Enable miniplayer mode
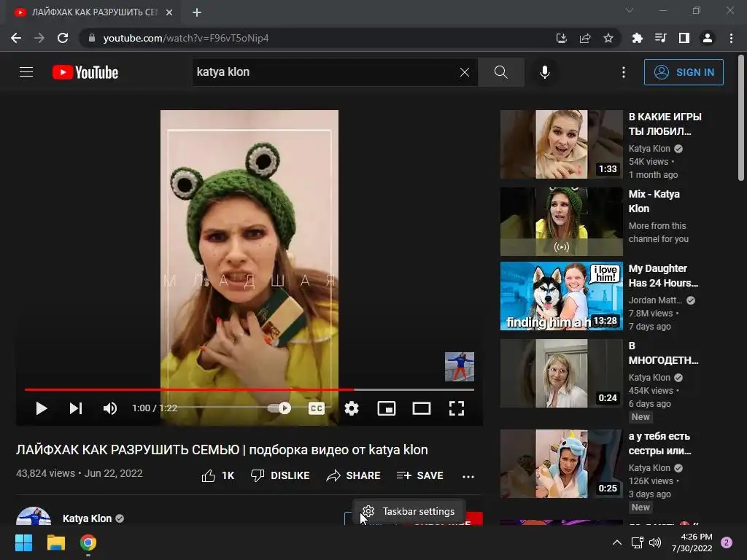This screenshot has height=560, width=747. point(387,408)
